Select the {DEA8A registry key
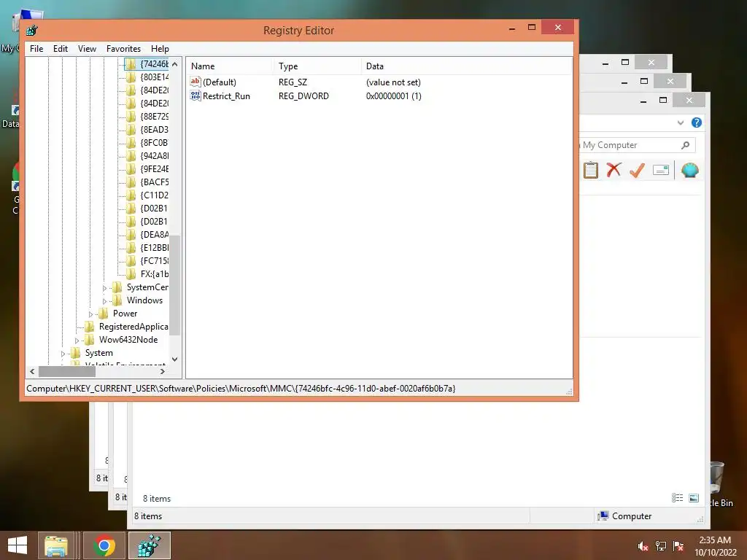 (155, 235)
